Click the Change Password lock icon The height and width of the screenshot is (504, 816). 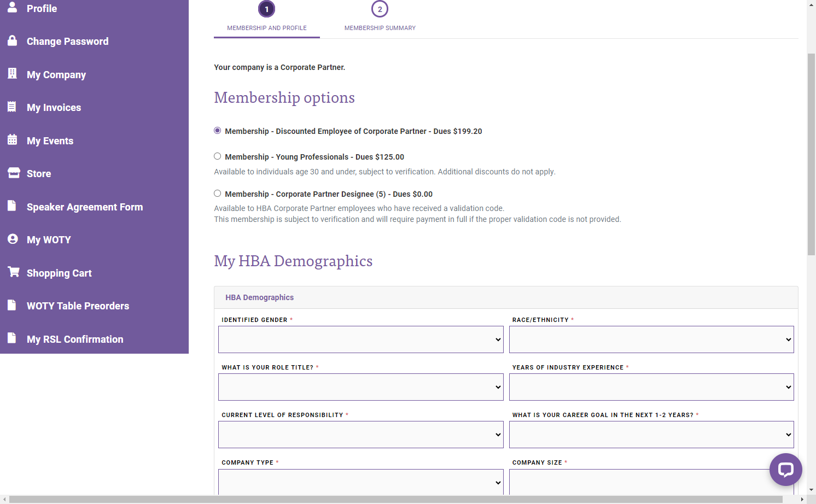point(12,40)
